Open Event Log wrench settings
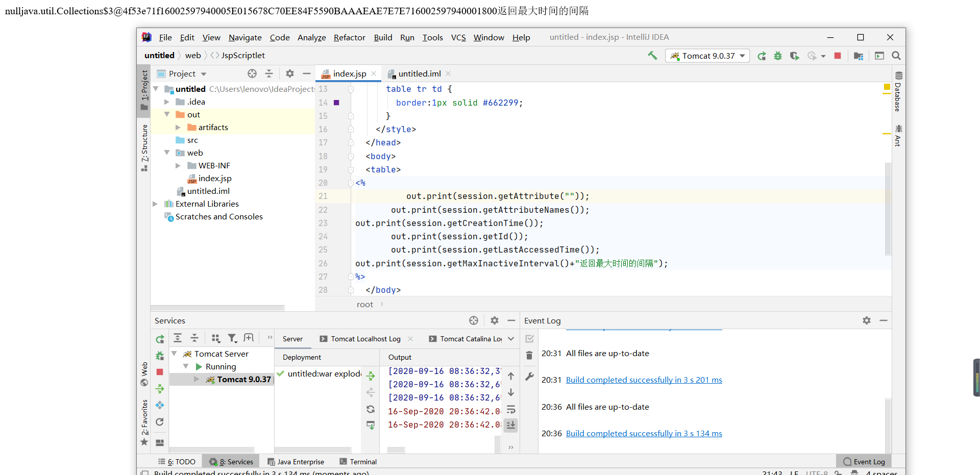The image size is (980, 475). pyautogui.click(x=529, y=377)
